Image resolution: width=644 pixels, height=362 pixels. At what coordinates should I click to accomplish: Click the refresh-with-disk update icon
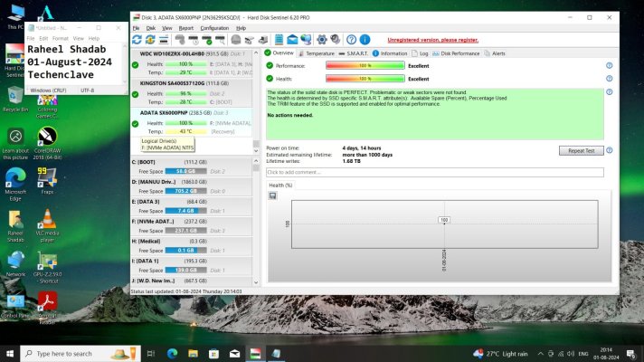click(x=150, y=40)
